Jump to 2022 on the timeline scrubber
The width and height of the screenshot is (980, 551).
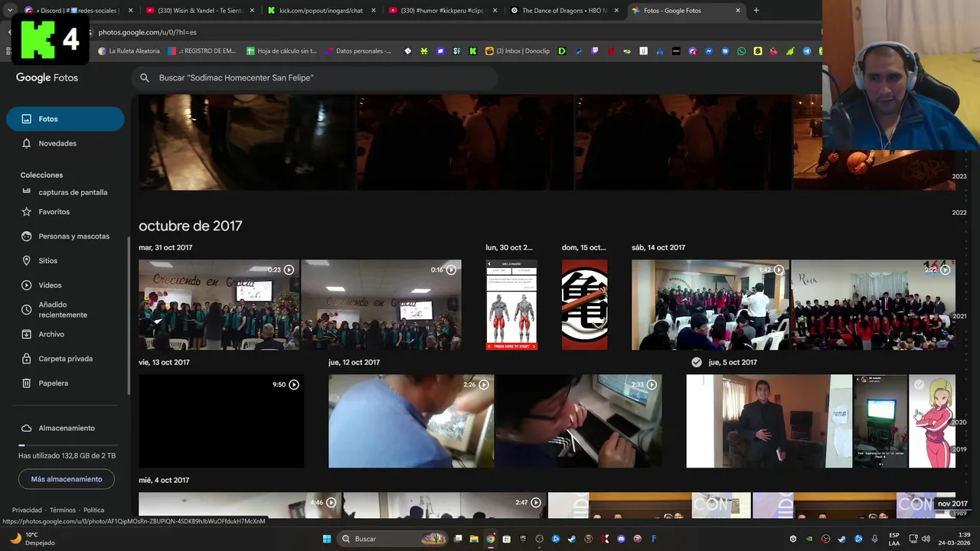pyautogui.click(x=959, y=212)
